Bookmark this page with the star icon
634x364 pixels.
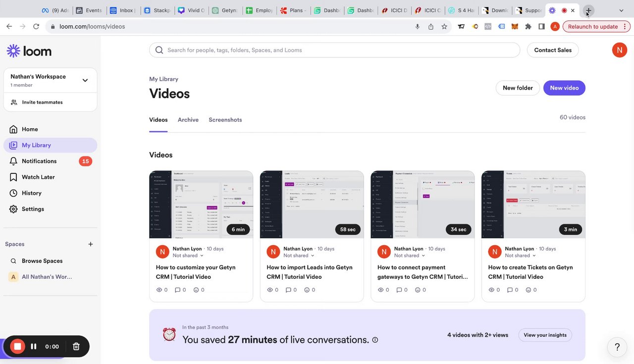click(x=444, y=27)
